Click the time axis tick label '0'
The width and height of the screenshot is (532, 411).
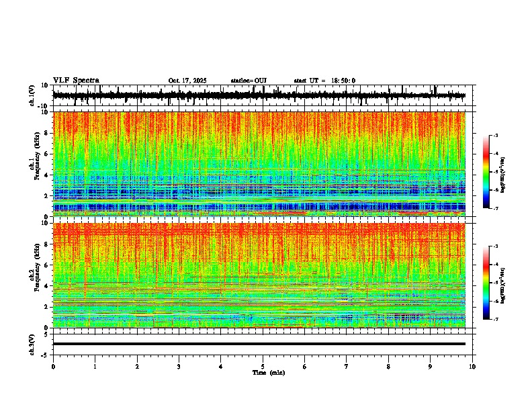[53, 367]
